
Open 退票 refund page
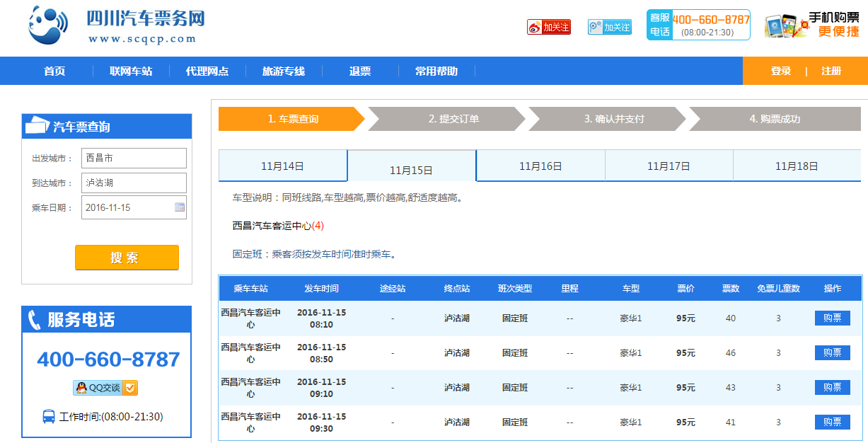click(360, 71)
